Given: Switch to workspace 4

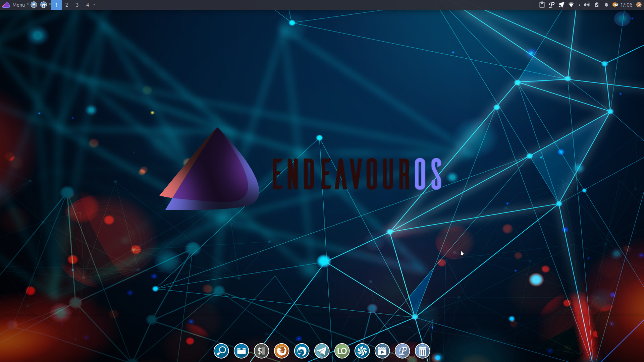Looking at the screenshot, I should 88,5.
